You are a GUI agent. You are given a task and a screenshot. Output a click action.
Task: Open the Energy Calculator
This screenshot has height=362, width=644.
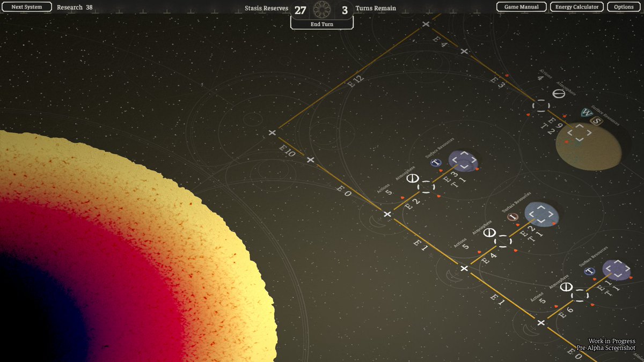click(577, 7)
